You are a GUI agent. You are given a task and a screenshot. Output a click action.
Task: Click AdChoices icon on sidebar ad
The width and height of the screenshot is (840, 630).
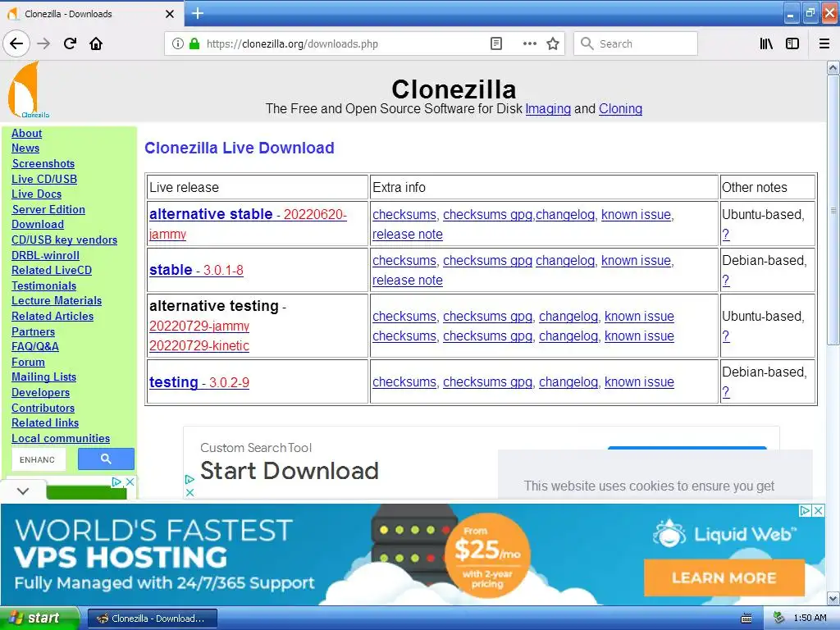pyautogui.click(x=116, y=482)
